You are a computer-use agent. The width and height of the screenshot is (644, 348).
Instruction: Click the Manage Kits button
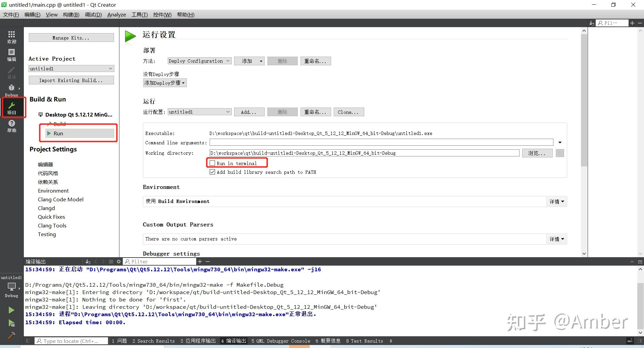[x=71, y=38]
